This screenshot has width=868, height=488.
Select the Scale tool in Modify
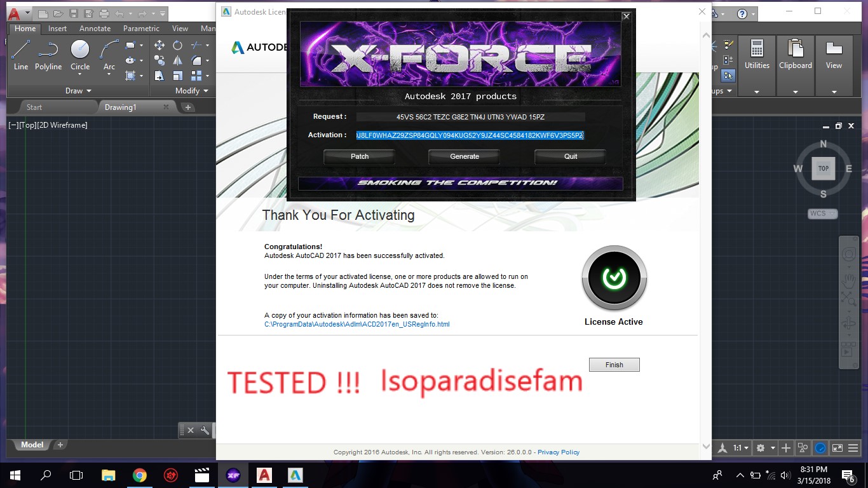click(178, 76)
